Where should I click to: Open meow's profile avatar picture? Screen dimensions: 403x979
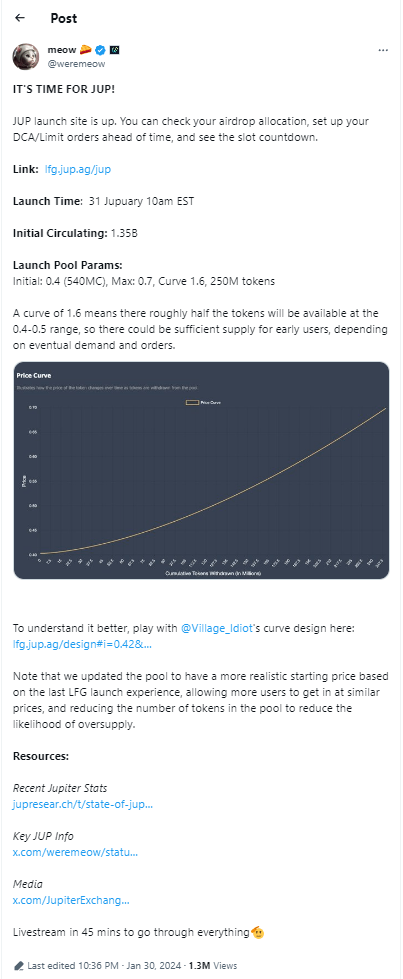26,57
